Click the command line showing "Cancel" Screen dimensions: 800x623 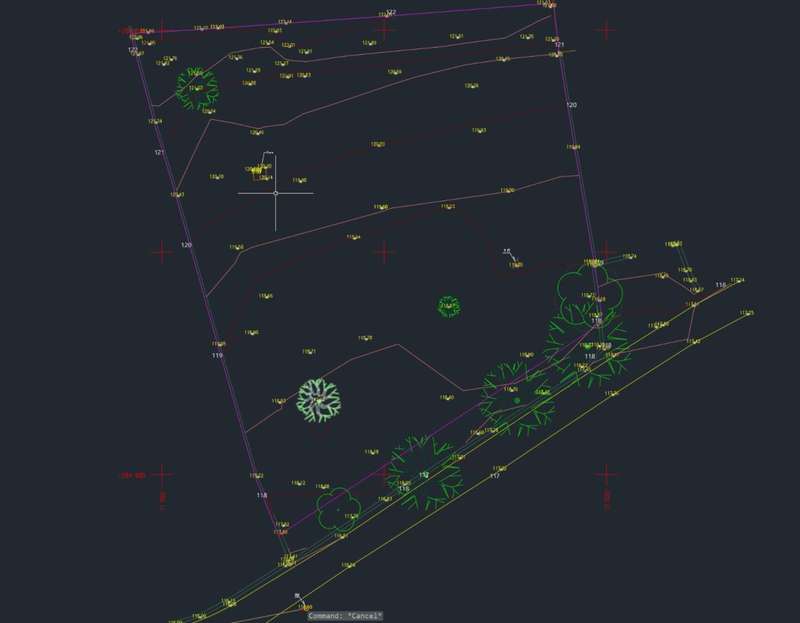point(345,616)
